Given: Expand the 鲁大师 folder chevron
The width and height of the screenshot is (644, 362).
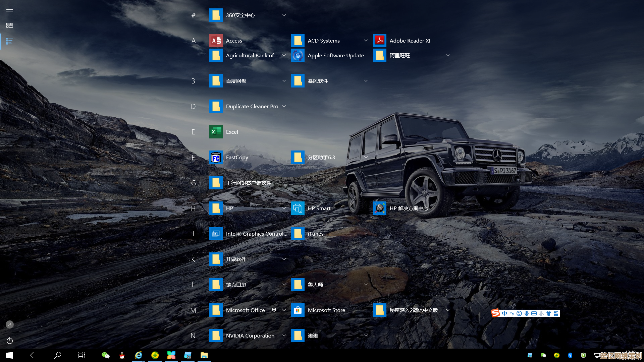Looking at the screenshot, I should 366,285.
